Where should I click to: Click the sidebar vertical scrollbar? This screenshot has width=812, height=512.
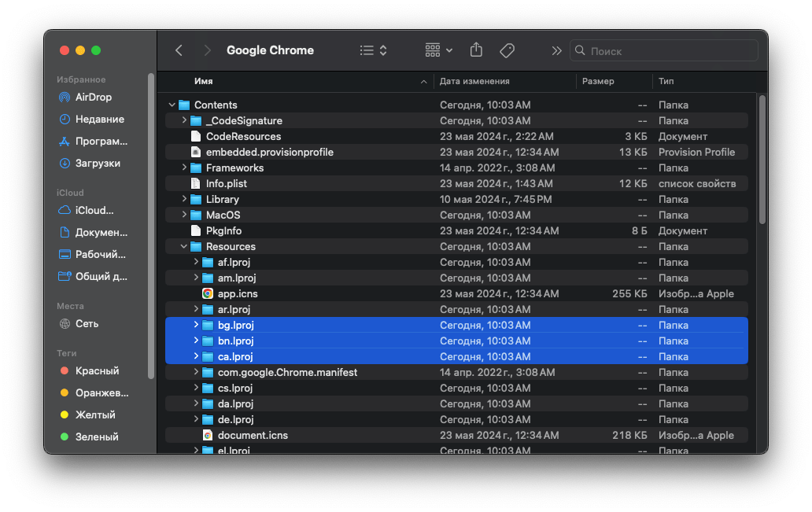(x=151, y=227)
